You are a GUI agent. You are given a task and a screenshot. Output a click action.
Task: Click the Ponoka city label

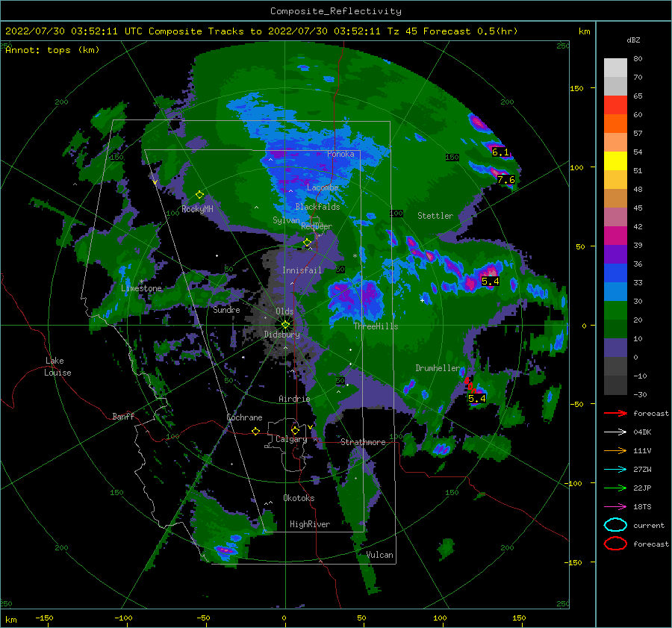(x=340, y=154)
